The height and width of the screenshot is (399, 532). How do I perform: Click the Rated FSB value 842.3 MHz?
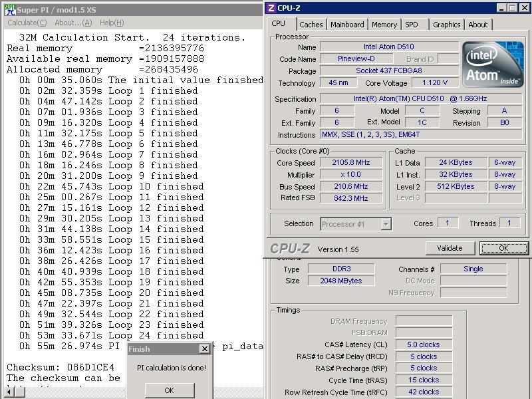pyautogui.click(x=351, y=198)
